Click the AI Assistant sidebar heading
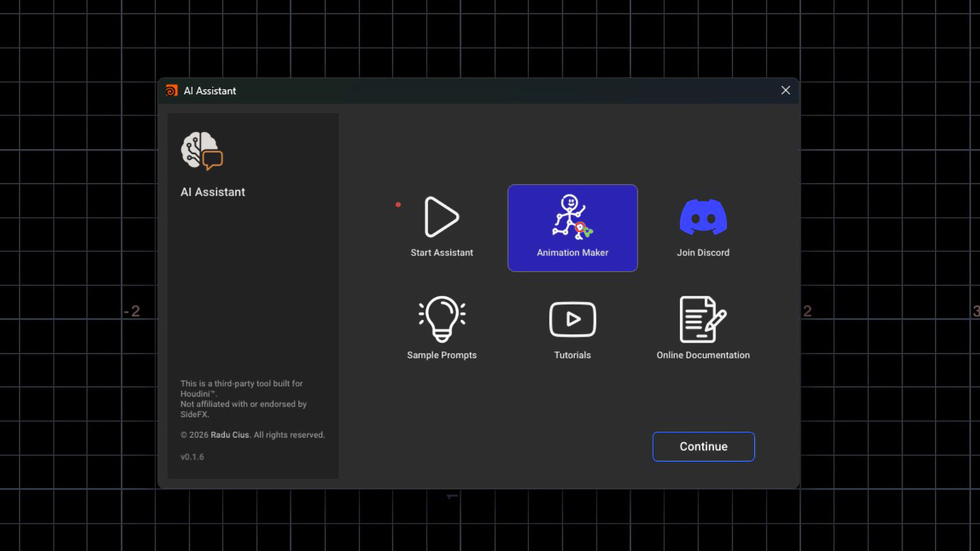This screenshot has height=551, width=980. (x=213, y=192)
